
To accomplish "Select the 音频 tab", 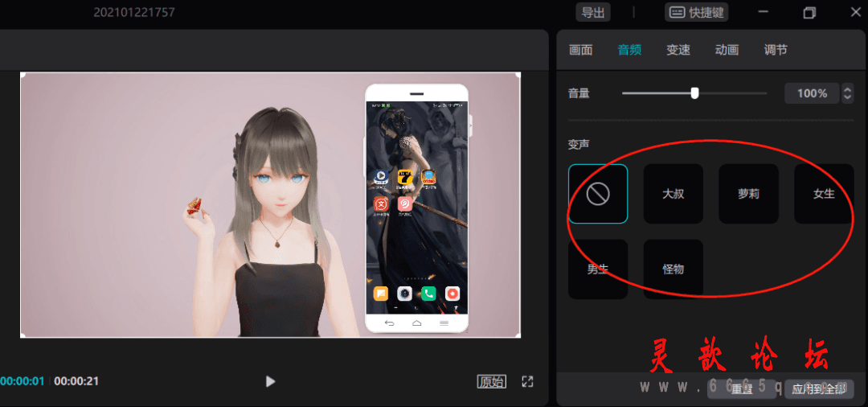I will click(x=629, y=50).
